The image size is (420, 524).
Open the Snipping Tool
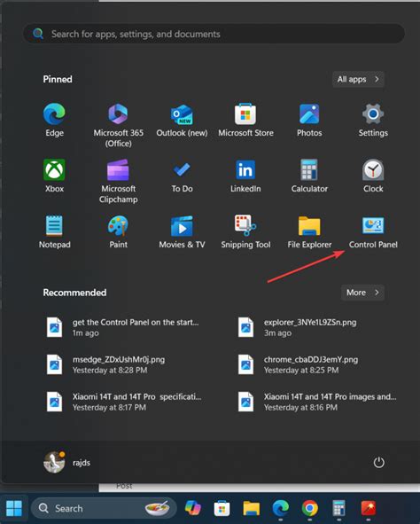tap(245, 231)
